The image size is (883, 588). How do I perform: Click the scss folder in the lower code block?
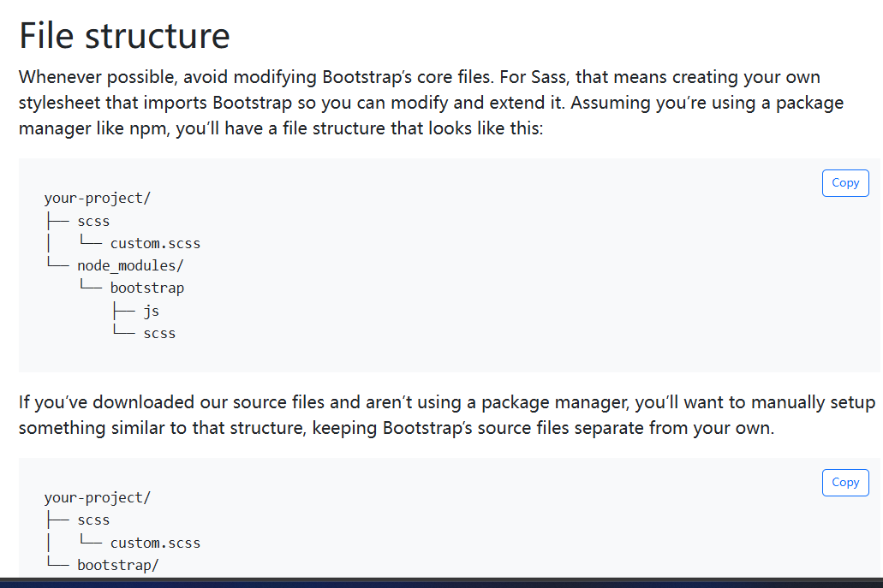click(x=93, y=520)
